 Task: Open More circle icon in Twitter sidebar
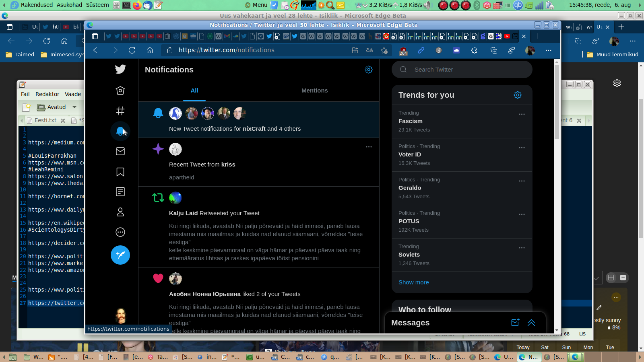[120, 232]
